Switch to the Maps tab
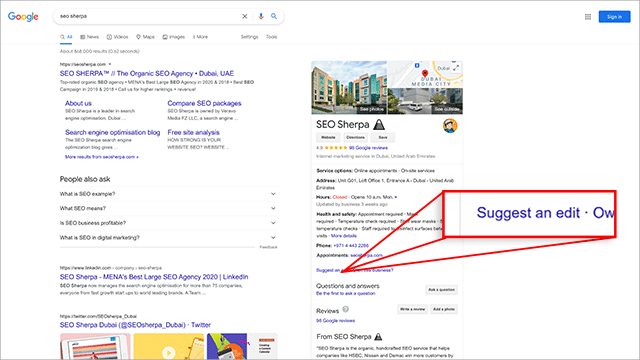The height and width of the screenshot is (360, 640). (145, 37)
